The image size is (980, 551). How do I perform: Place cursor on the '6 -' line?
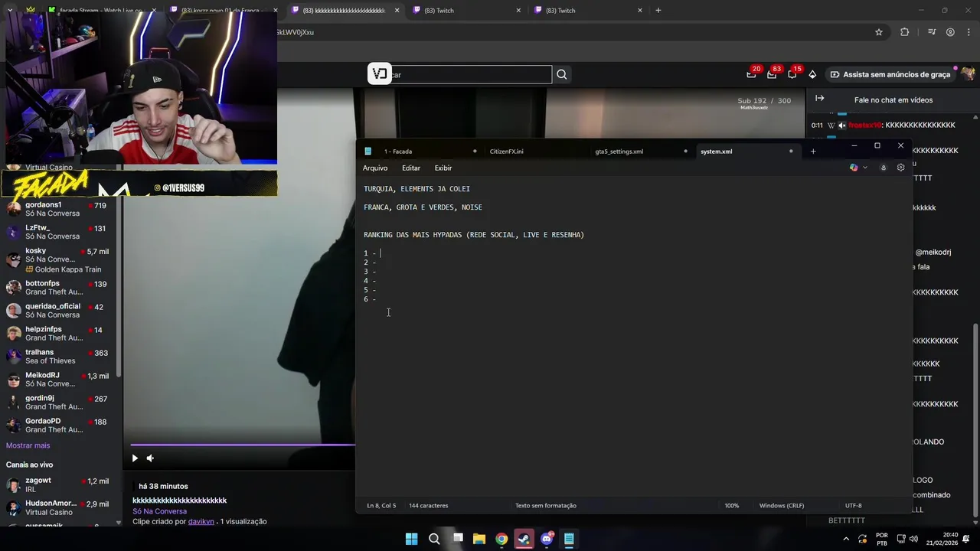pyautogui.click(x=370, y=299)
